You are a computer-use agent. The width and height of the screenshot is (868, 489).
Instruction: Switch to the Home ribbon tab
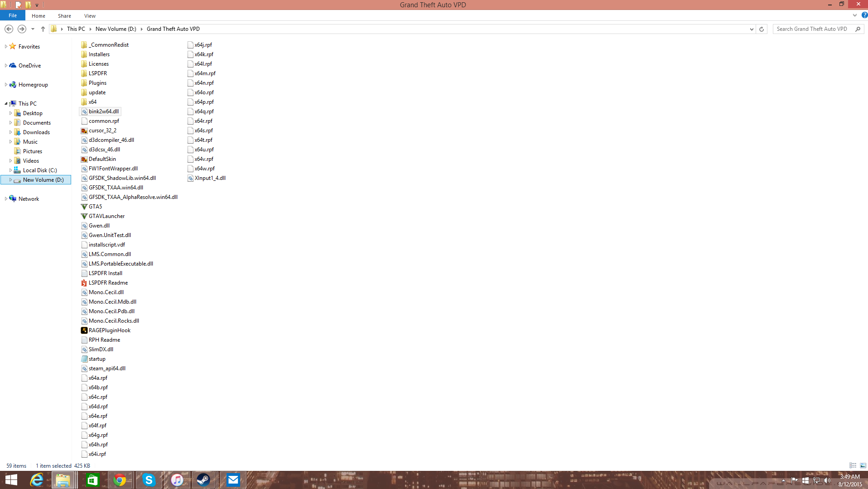pyautogui.click(x=39, y=16)
